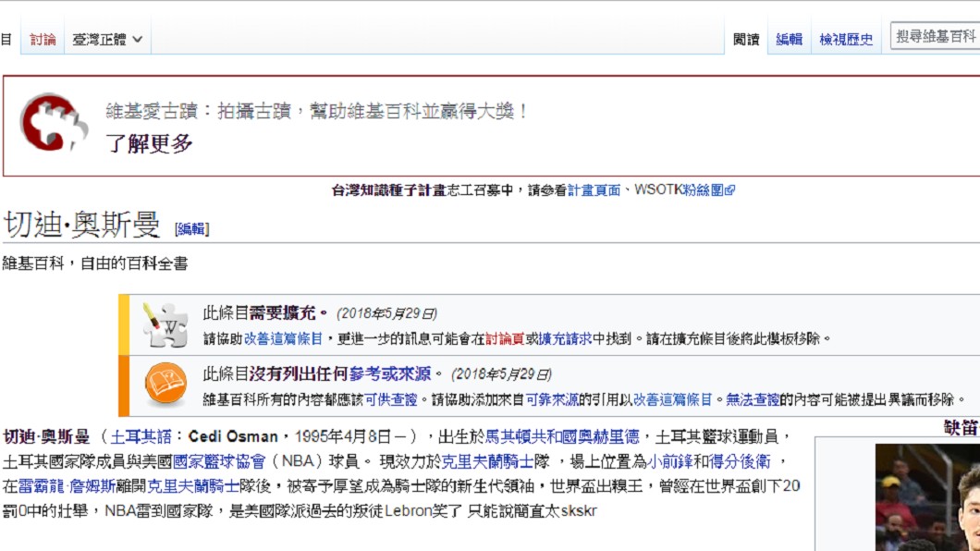Click the 切迪·奧斯曼 page heading
This screenshot has width=980, height=551.
coord(82,225)
